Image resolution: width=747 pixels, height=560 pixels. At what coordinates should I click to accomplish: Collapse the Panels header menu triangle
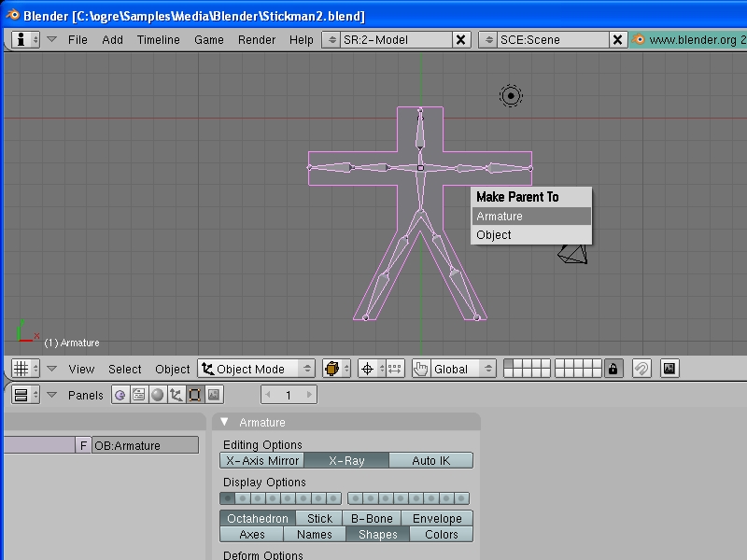pyautogui.click(x=52, y=395)
